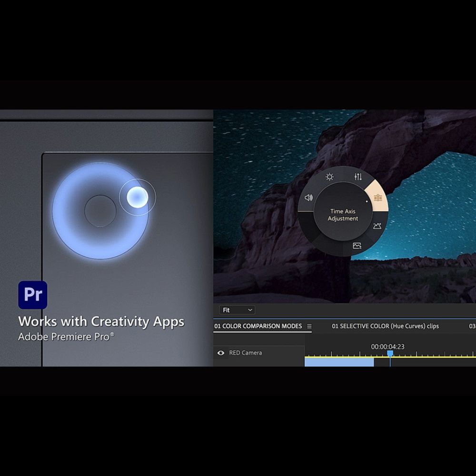Click the RED Camera track label
The height and width of the screenshot is (476, 476).
point(245,353)
